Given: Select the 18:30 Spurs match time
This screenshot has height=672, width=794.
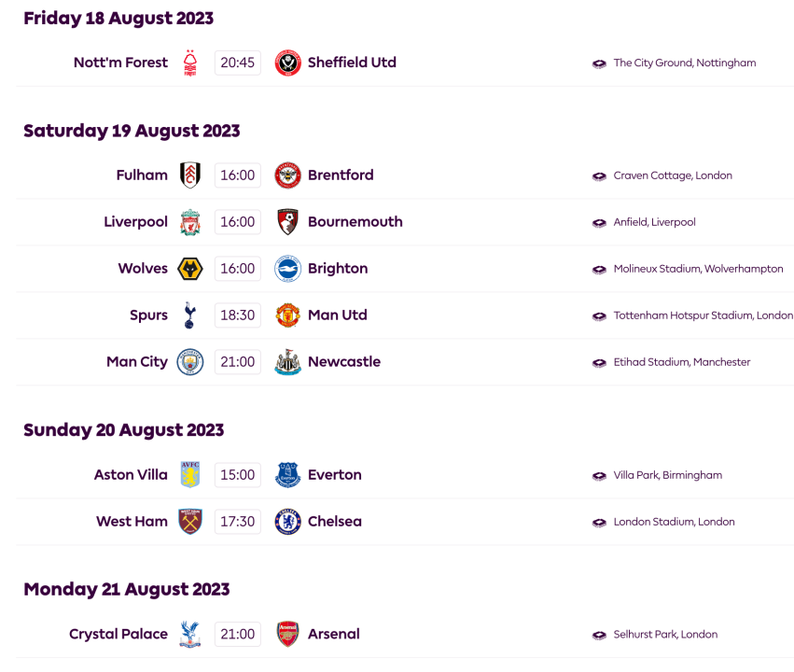Looking at the screenshot, I should pos(237,315).
